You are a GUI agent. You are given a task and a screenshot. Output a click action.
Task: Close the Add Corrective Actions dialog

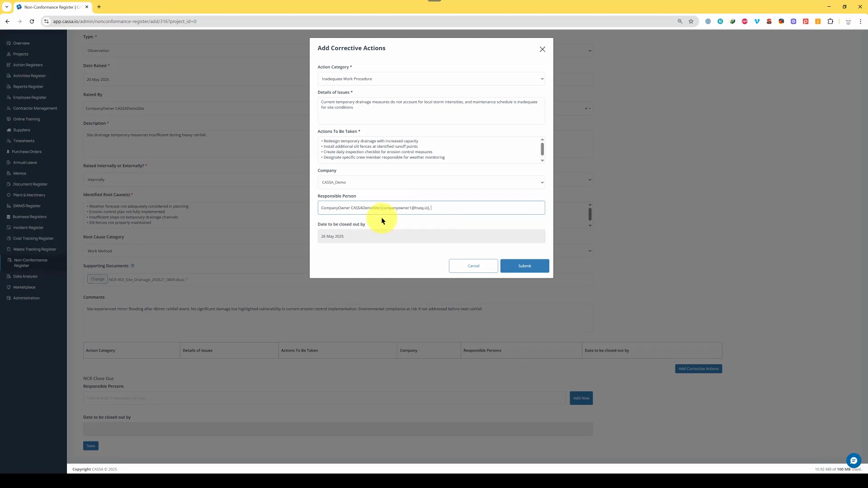point(542,49)
